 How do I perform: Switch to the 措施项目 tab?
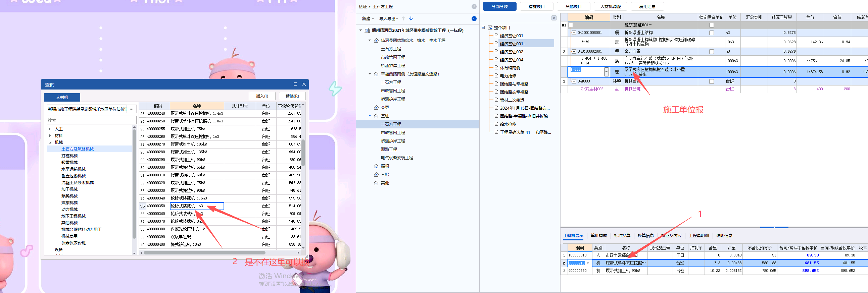click(x=536, y=6)
